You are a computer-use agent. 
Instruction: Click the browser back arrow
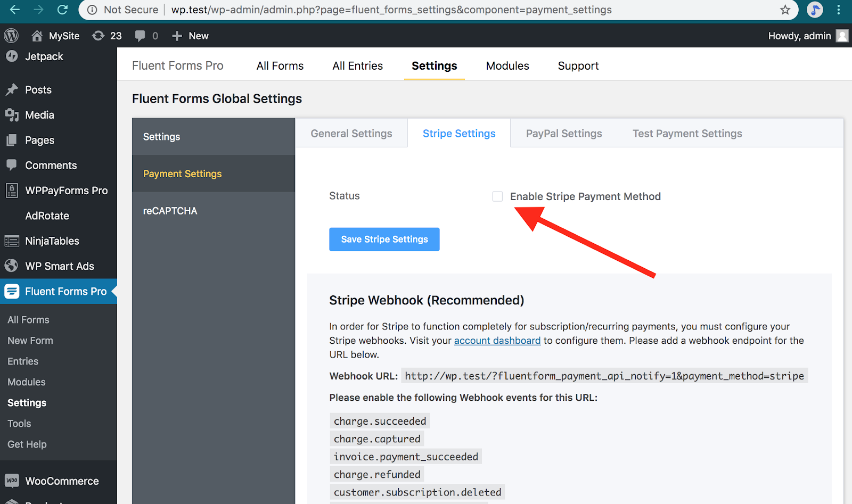pos(15,10)
